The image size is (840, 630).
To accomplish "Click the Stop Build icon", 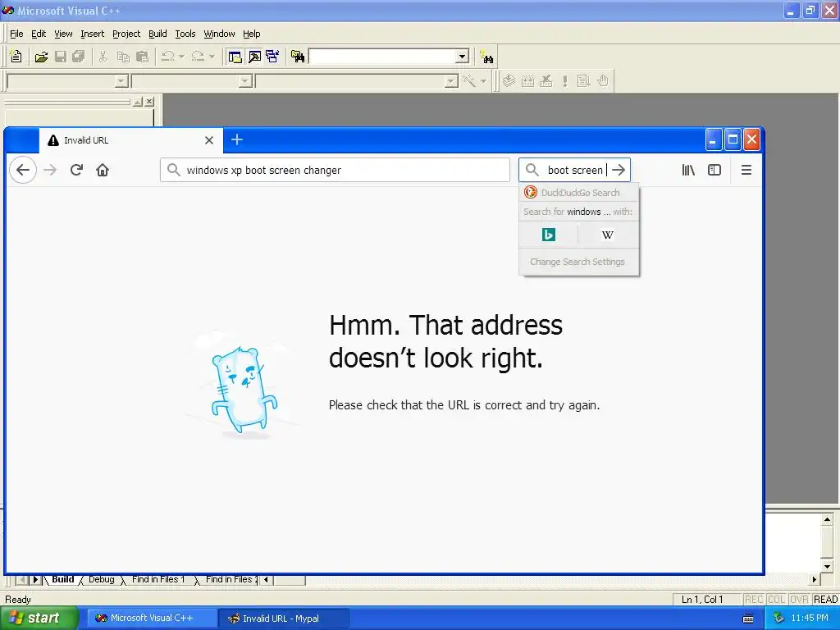I will coord(546,81).
